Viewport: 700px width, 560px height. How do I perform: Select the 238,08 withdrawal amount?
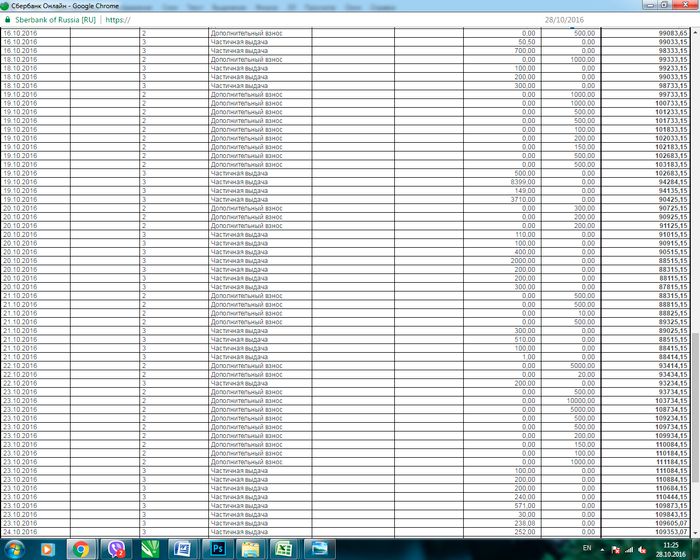[x=525, y=523]
